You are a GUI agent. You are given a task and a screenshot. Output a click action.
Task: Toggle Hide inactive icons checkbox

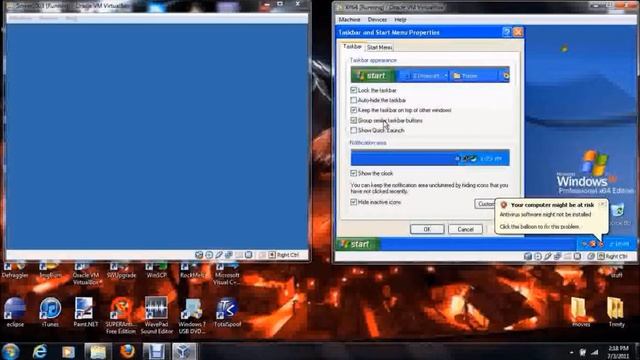[x=353, y=202]
